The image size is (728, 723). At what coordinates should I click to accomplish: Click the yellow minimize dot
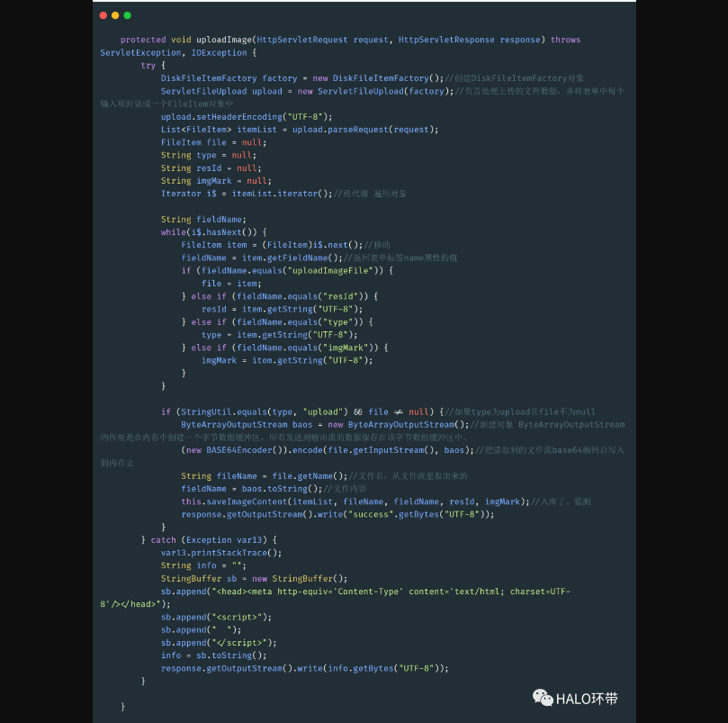click(115, 15)
